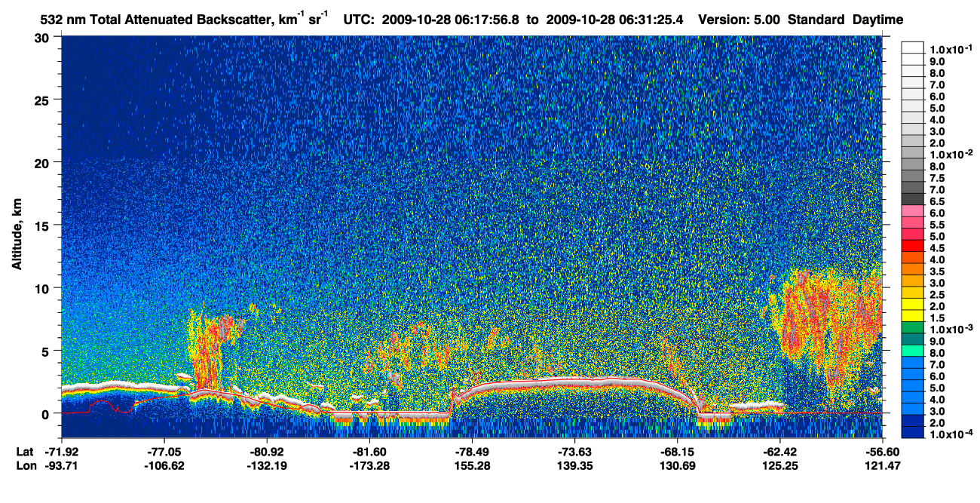Click the colorbar label '5.5'

tap(939, 225)
